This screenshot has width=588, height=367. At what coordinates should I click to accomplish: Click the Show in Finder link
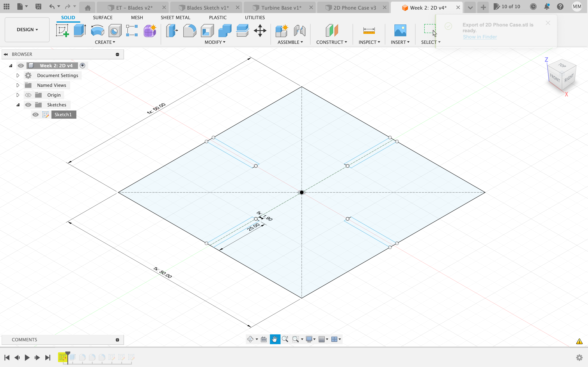(x=480, y=37)
